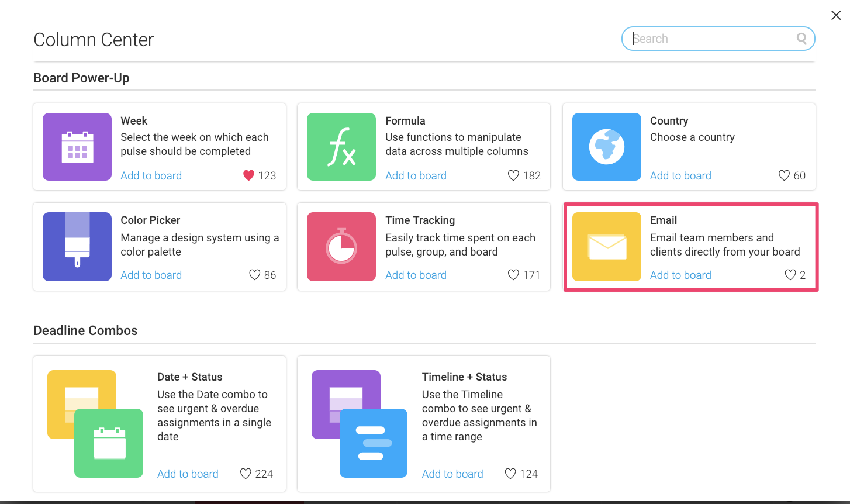The width and height of the screenshot is (850, 504).
Task: Like the Time Tracking column heart
Action: click(513, 275)
